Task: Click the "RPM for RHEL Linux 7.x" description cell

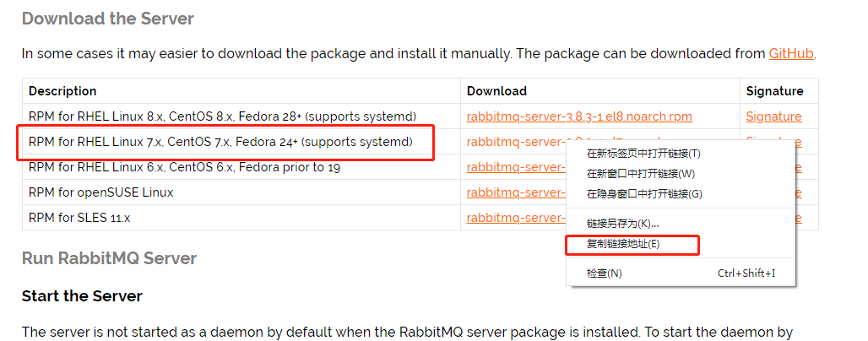Action: (x=220, y=142)
